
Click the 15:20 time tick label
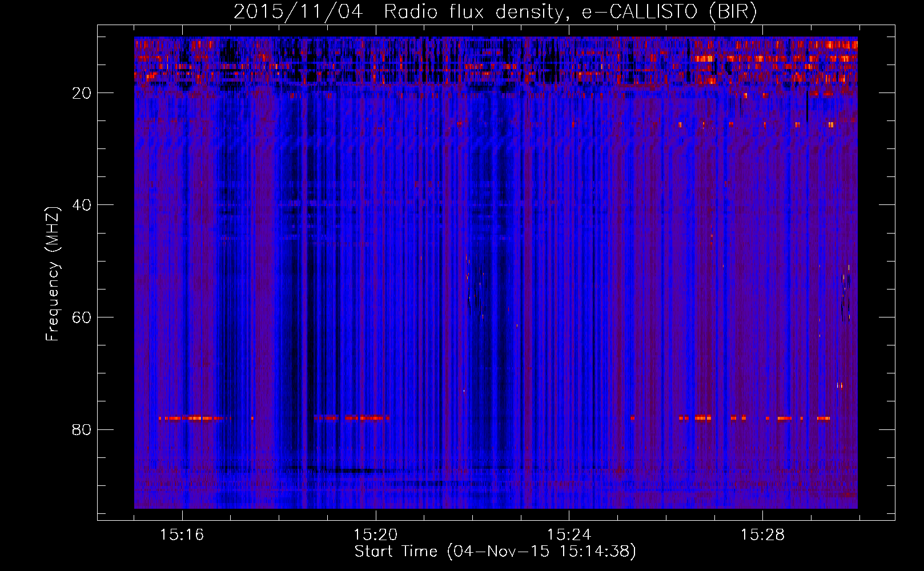coord(375,534)
